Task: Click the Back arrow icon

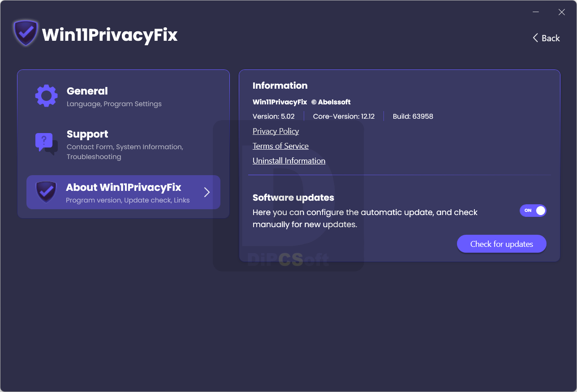Action: [535, 38]
